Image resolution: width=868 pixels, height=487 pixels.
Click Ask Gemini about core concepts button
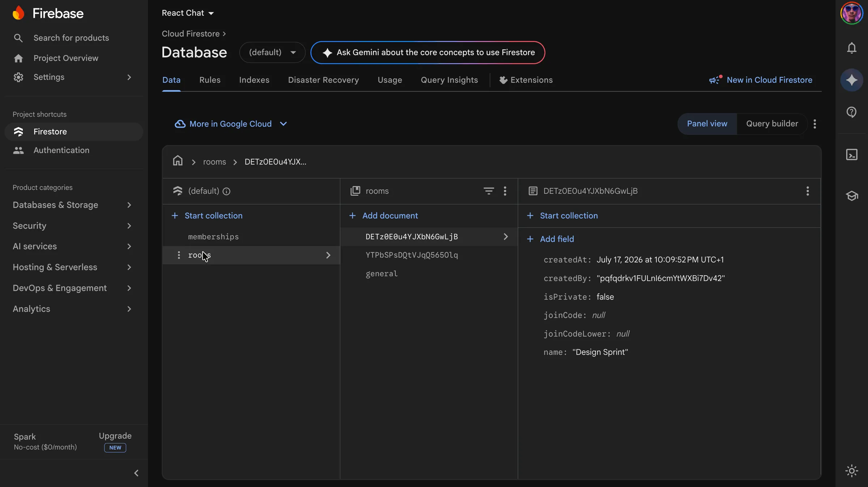pyautogui.click(x=428, y=52)
